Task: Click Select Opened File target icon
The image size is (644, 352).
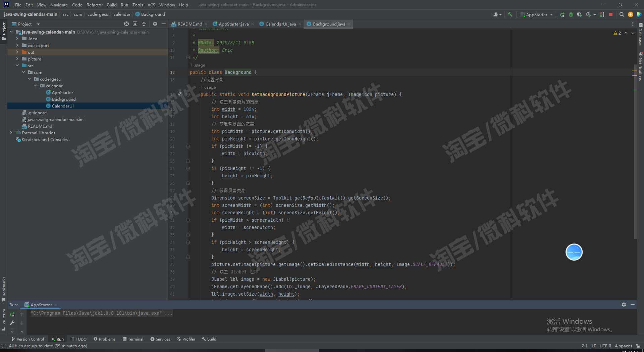Action: coord(126,24)
